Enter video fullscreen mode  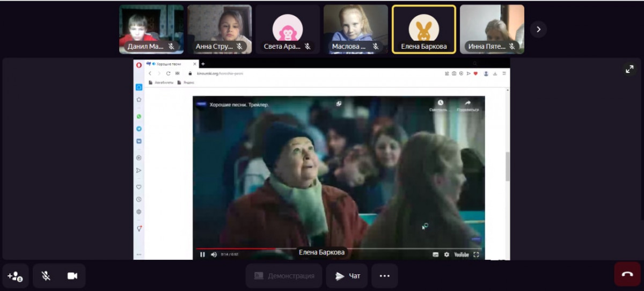pyautogui.click(x=476, y=254)
